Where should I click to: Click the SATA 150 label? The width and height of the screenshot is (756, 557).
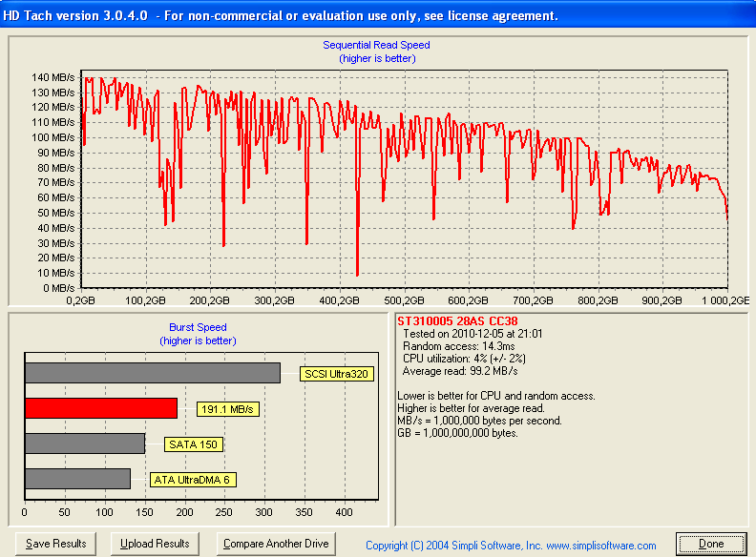click(194, 444)
